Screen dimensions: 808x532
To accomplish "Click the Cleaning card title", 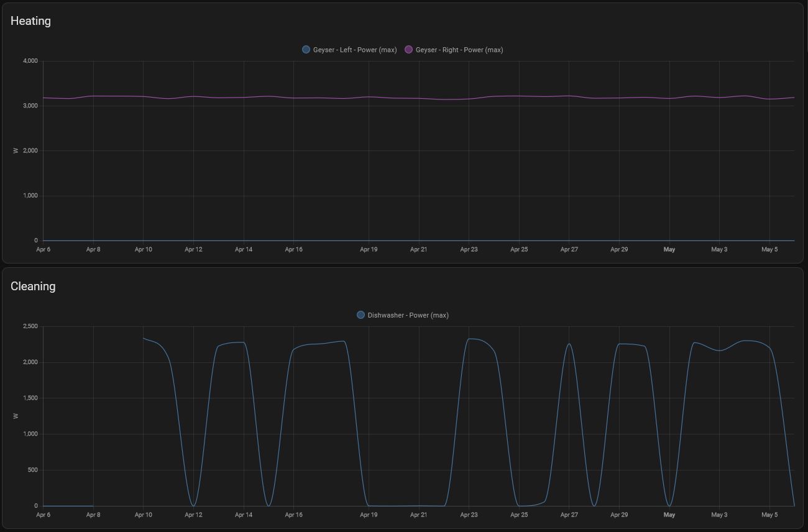I will 33,287.
